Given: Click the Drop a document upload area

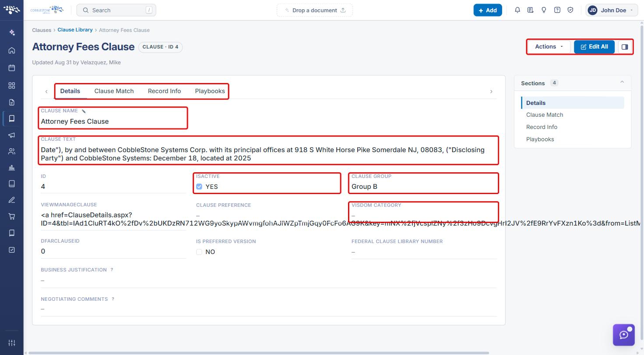Looking at the screenshot, I should (314, 10).
